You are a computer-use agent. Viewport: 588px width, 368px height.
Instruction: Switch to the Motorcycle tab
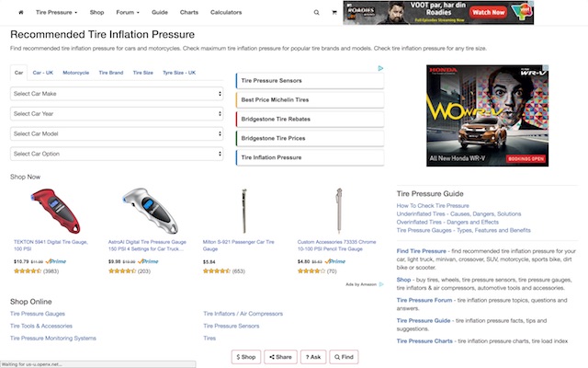coord(75,73)
